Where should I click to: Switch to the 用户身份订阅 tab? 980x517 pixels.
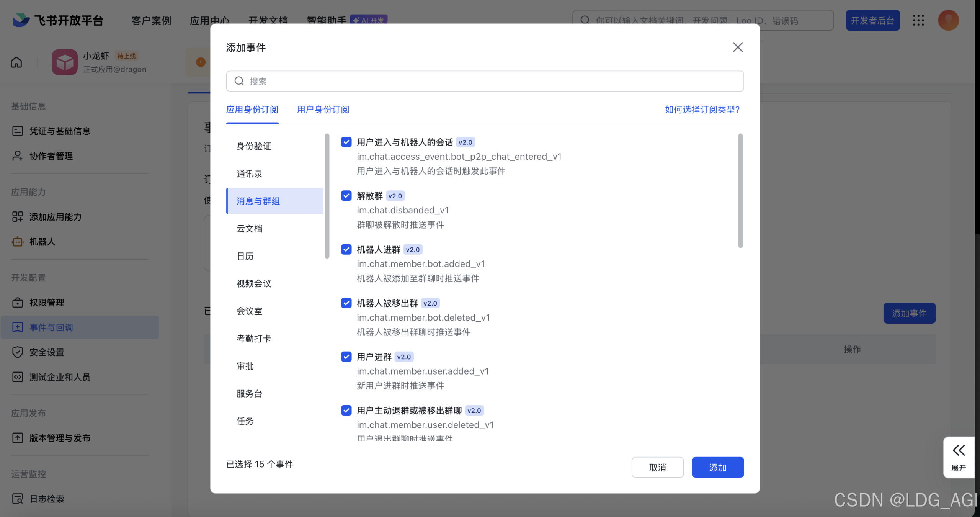[x=323, y=110]
